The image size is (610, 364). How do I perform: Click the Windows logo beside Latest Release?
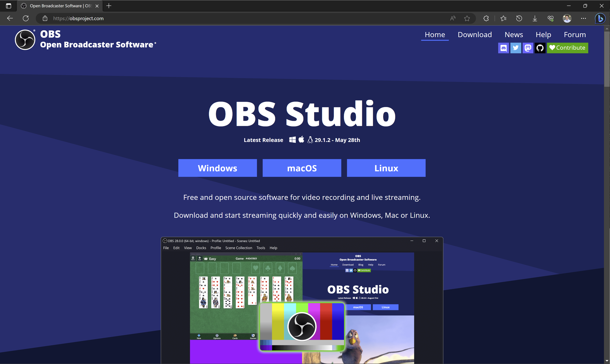[292, 140]
